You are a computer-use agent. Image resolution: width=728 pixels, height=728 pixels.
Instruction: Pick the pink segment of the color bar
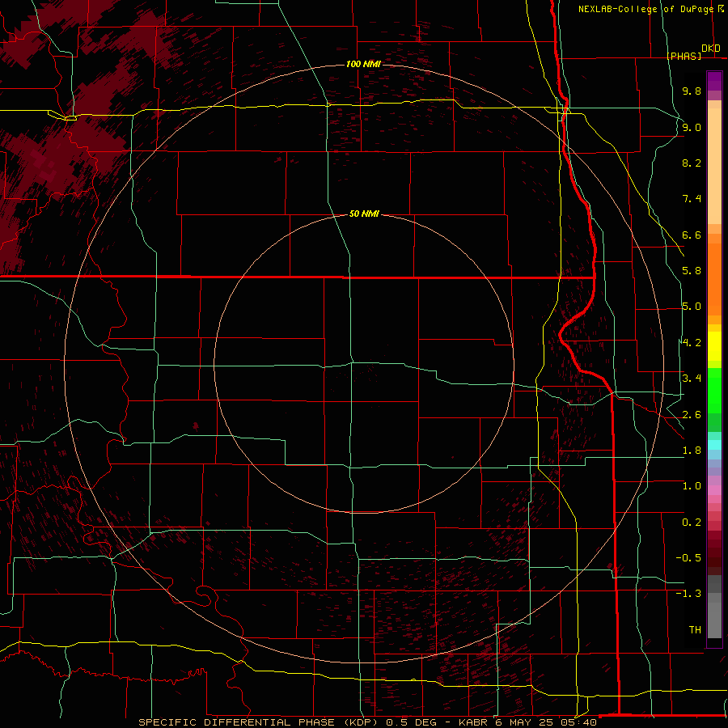pyautogui.click(x=714, y=490)
